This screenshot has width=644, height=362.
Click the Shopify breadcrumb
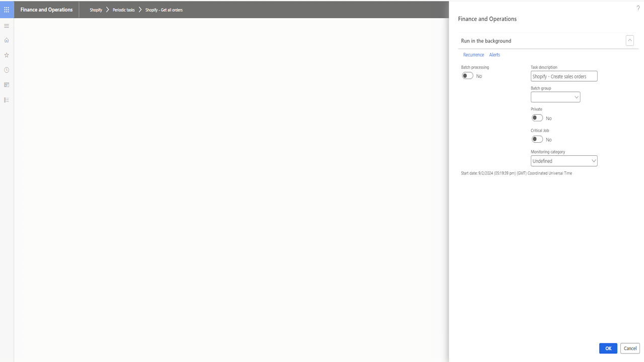(x=96, y=10)
